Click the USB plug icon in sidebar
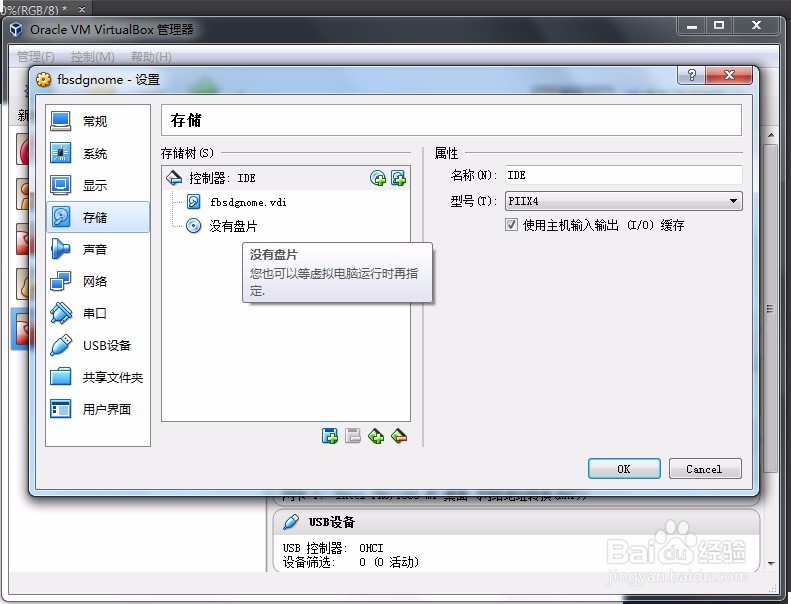 pyautogui.click(x=61, y=345)
